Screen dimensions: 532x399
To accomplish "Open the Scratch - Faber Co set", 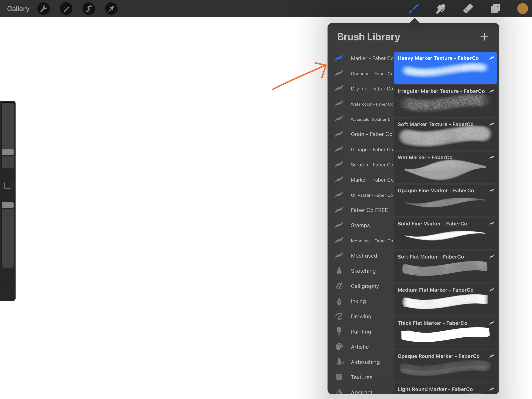I will tap(364, 165).
